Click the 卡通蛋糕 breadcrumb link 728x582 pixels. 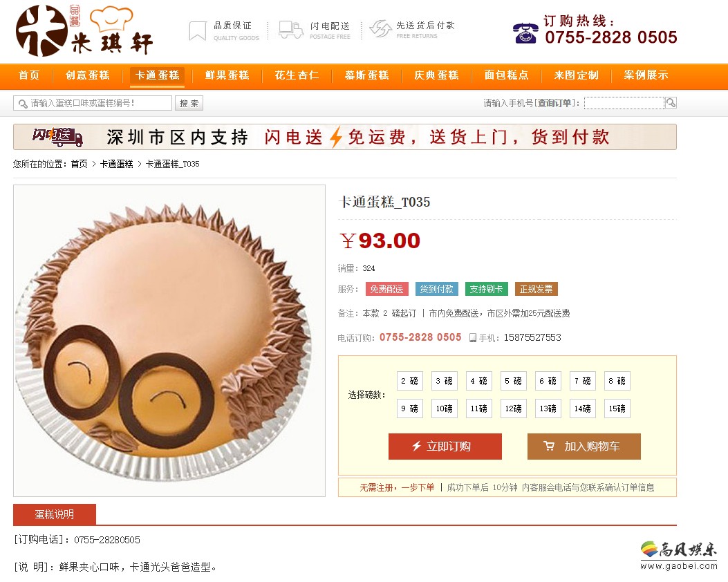click(117, 164)
